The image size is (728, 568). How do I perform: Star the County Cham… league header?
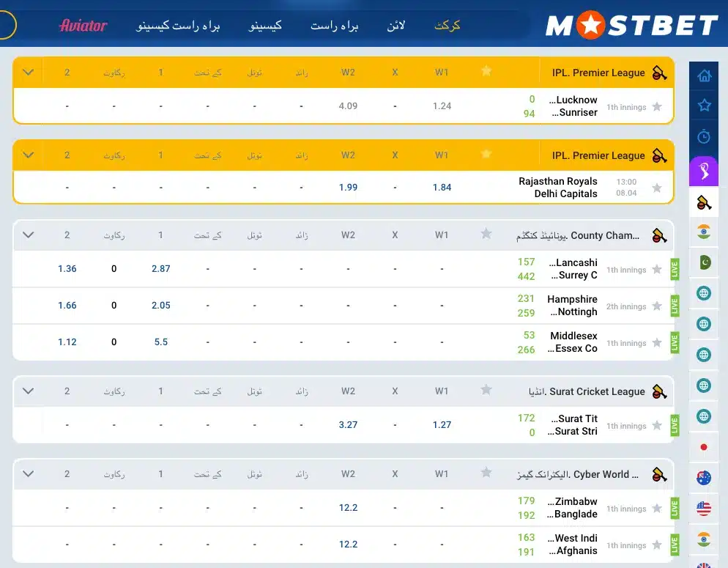pyautogui.click(x=486, y=234)
